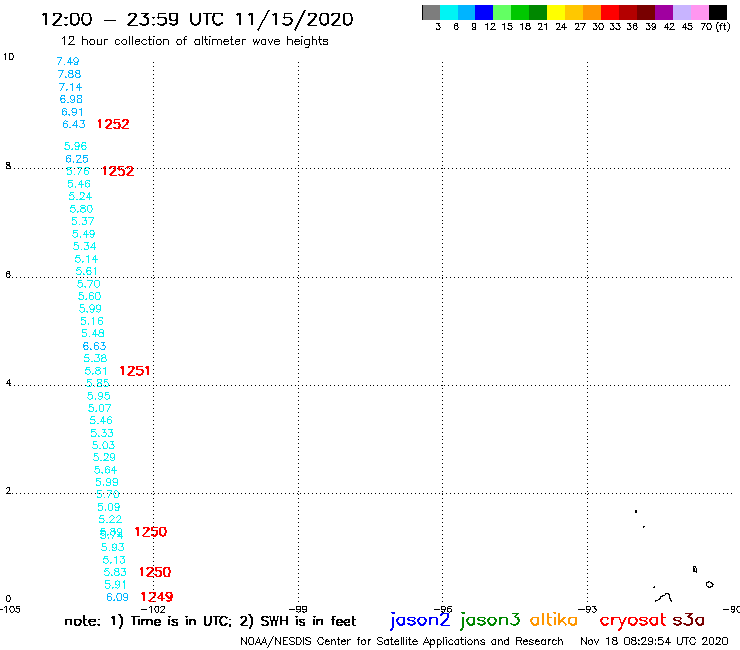Screen dimensions: 740x650
Task: Click the 5.96 wave height value
Action: 76,146
